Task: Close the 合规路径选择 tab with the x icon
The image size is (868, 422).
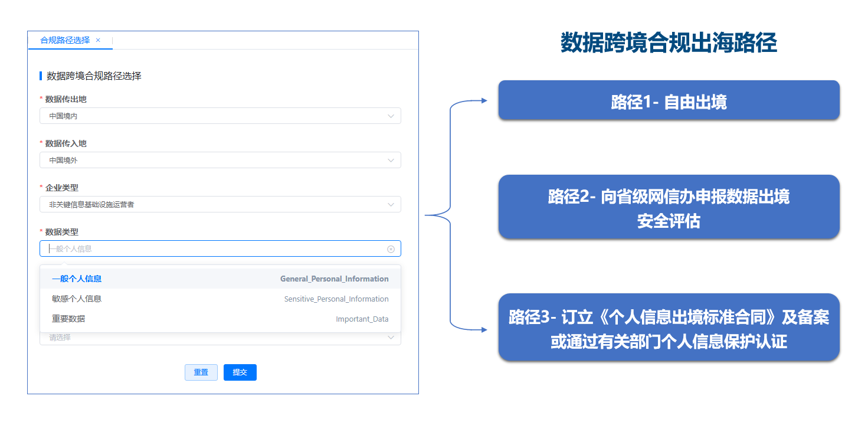Action: click(98, 40)
